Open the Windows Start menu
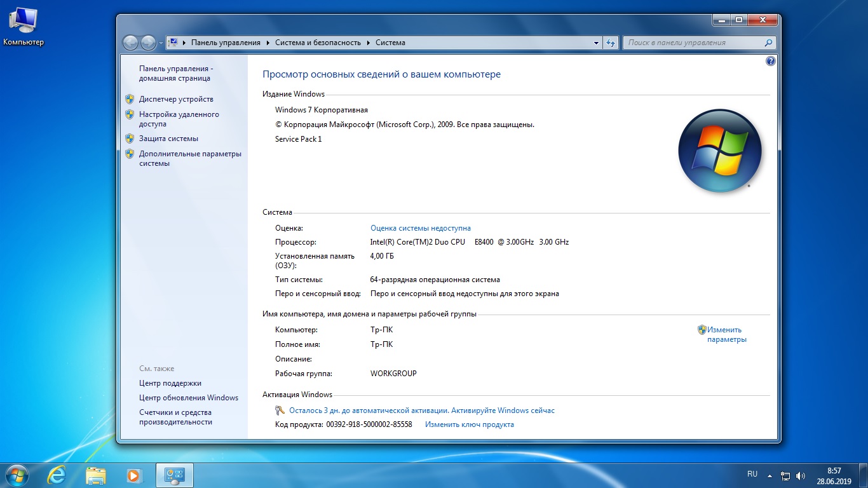Screen dimensions: 868x488 [17, 475]
